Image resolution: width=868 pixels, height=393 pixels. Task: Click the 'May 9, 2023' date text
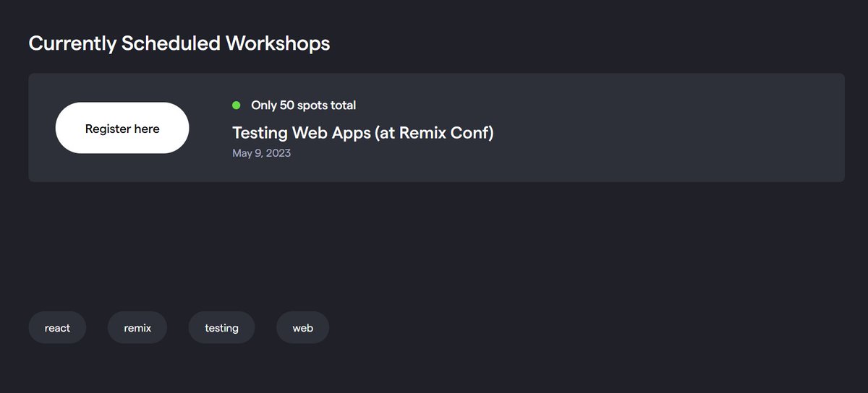(261, 153)
